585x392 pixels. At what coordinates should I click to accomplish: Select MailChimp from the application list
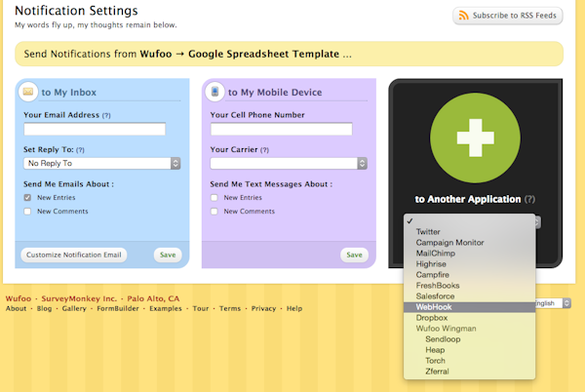click(469, 254)
